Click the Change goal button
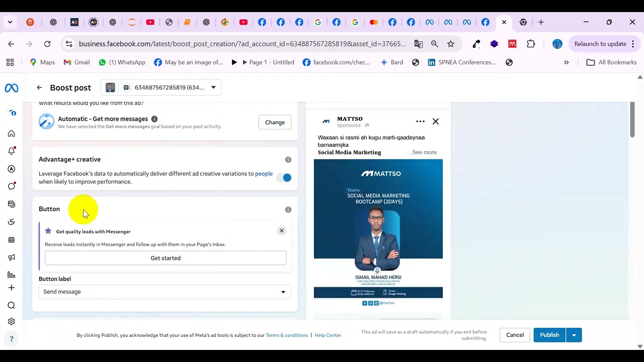Image resolution: width=644 pixels, height=362 pixels. pyautogui.click(x=275, y=122)
